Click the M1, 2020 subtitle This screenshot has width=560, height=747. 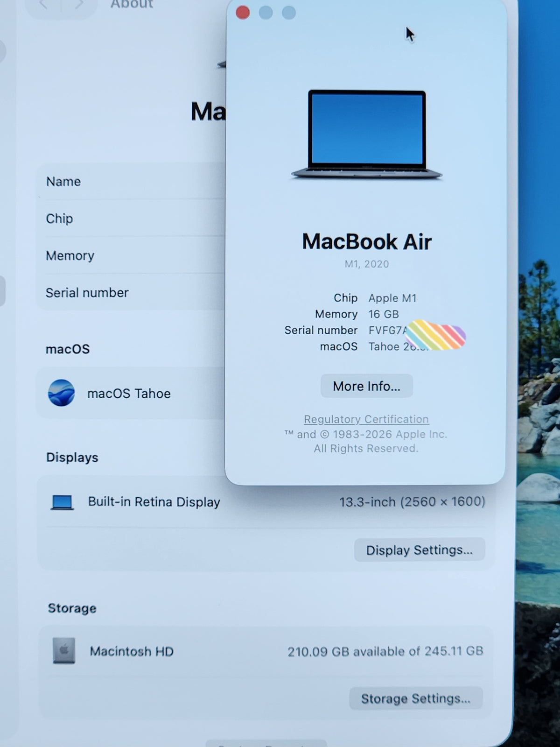[367, 264]
